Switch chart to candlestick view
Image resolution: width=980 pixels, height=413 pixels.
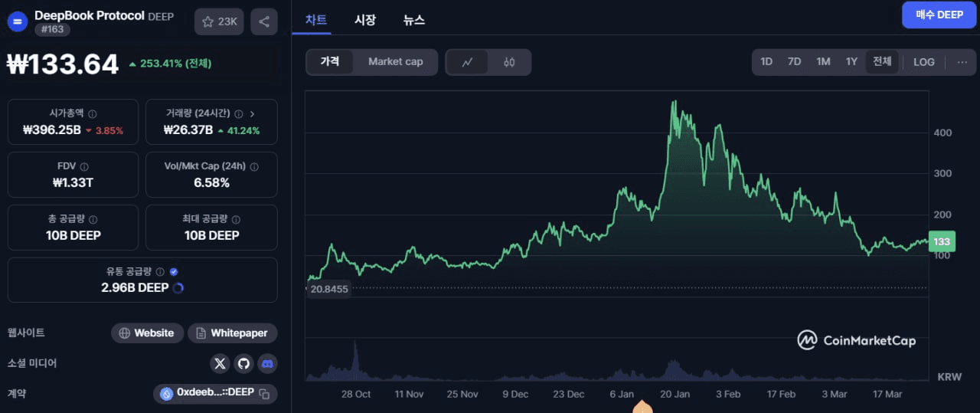click(x=509, y=62)
